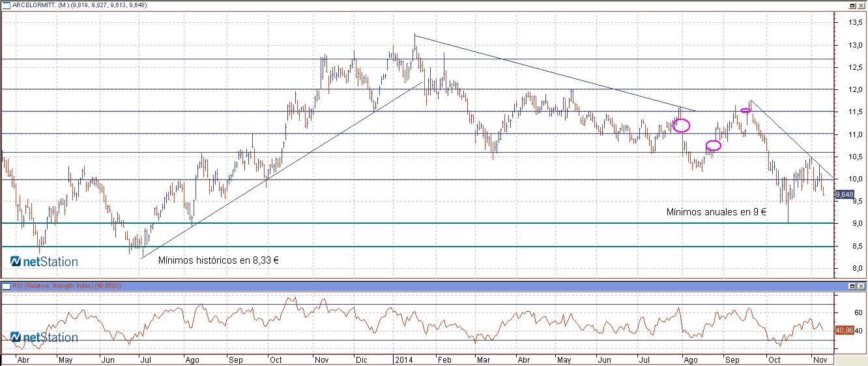Click the Nov label after Oct 2013 on time axis

(x=322, y=359)
